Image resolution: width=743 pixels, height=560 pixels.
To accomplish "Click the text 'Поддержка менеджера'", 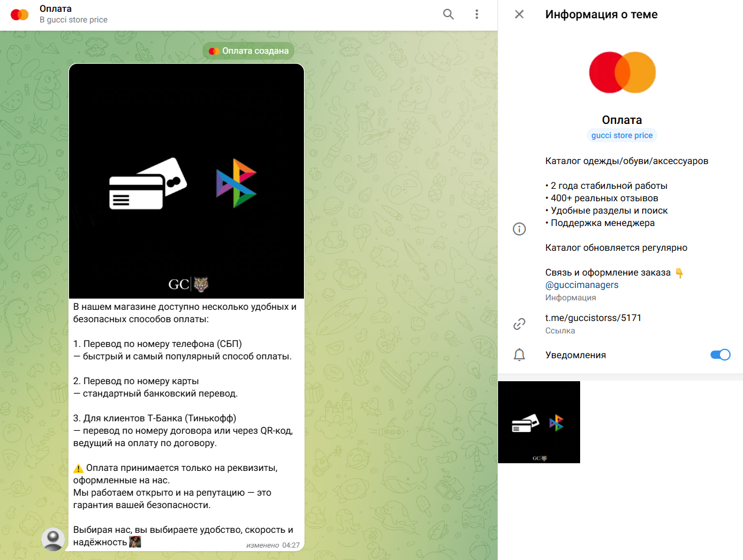I will (603, 223).
